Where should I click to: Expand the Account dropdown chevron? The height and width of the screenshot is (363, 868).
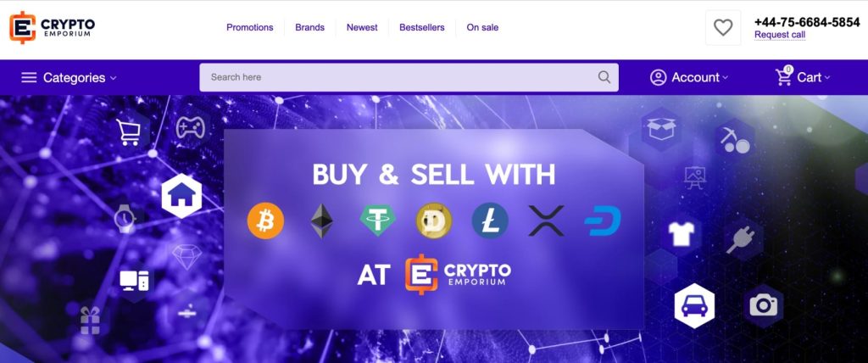tap(726, 78)
